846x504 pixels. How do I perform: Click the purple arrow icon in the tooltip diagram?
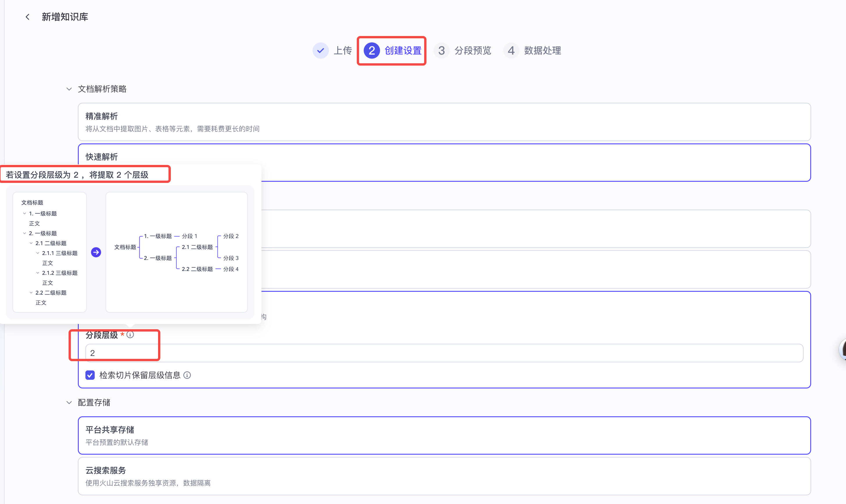point(96,252)
